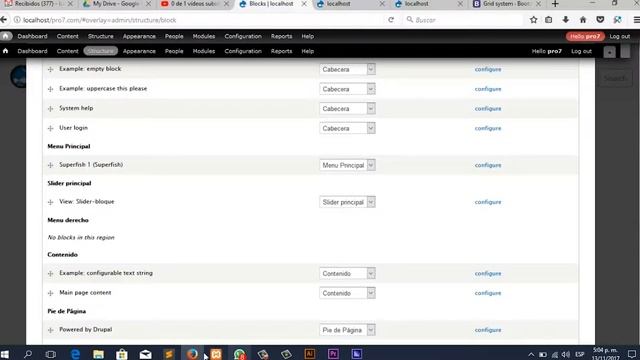
Task: Click the red Hello pro7 badge
Action: point(585,36)
